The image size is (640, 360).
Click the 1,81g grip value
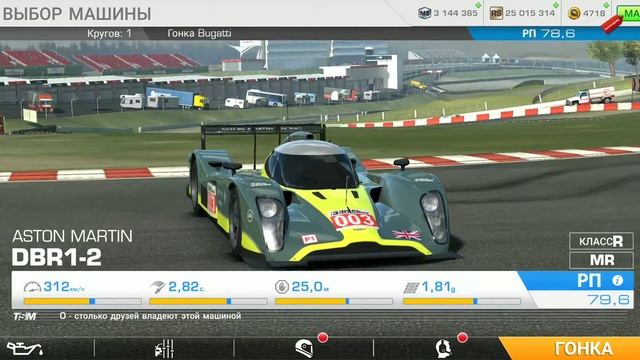tap(438, 287)
